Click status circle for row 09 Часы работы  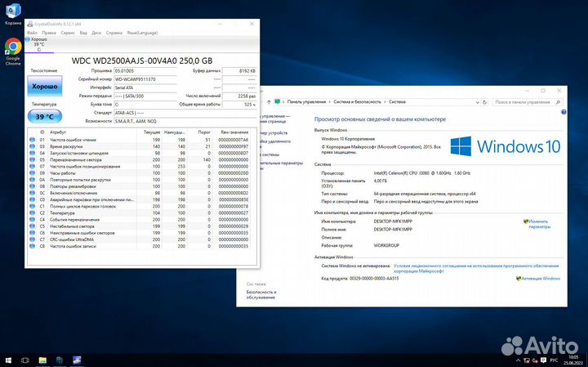pyautogui.click(x=32, y=173)
